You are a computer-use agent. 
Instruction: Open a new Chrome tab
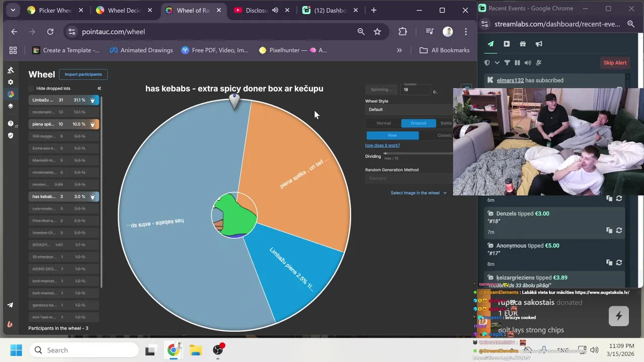coord(373,10)
